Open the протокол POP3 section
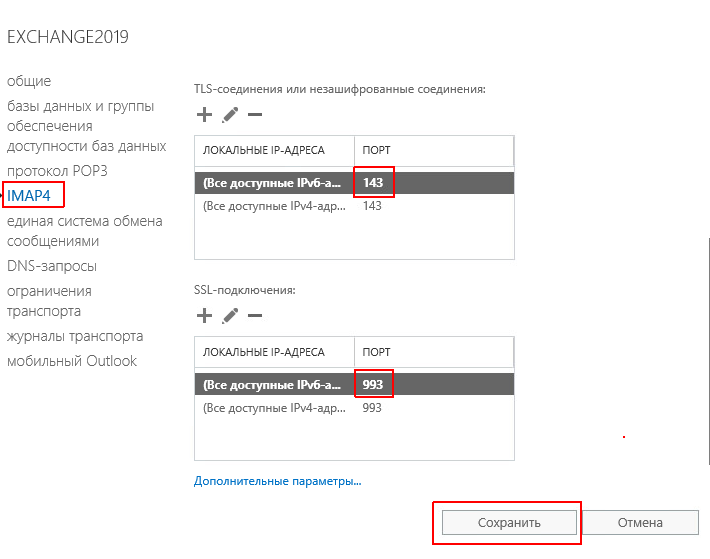Screen dimensions: 710x559 tap(57, 171)
